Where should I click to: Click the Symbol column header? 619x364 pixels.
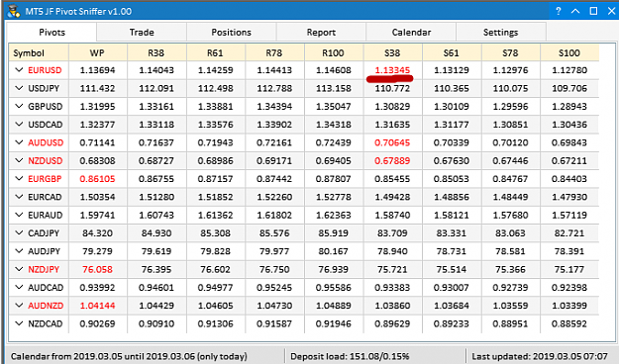39,52
